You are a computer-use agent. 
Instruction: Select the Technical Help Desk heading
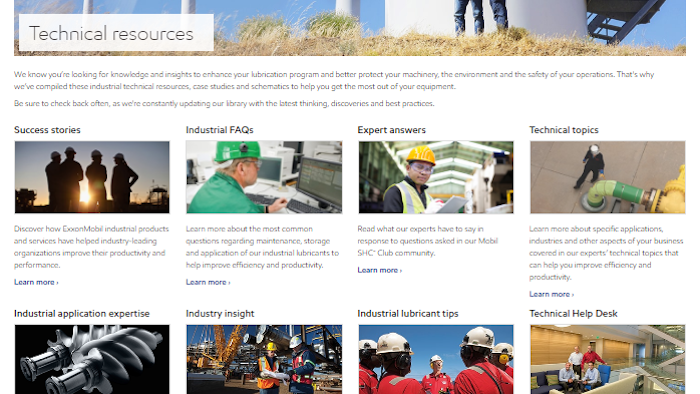pyautogui.click(x=573, y=314)
